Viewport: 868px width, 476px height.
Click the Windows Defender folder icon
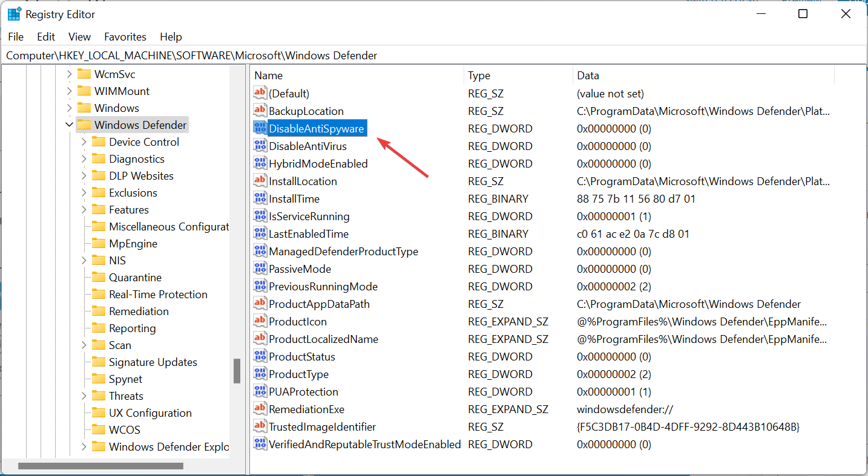click(84, 125)
